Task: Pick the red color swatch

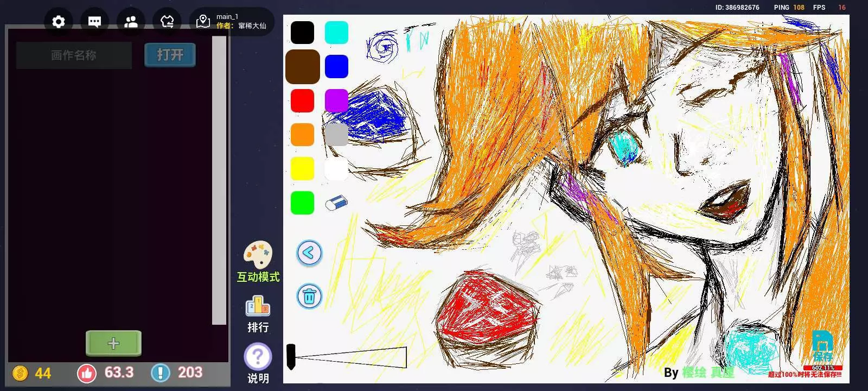Action: (x=302, y=100)
